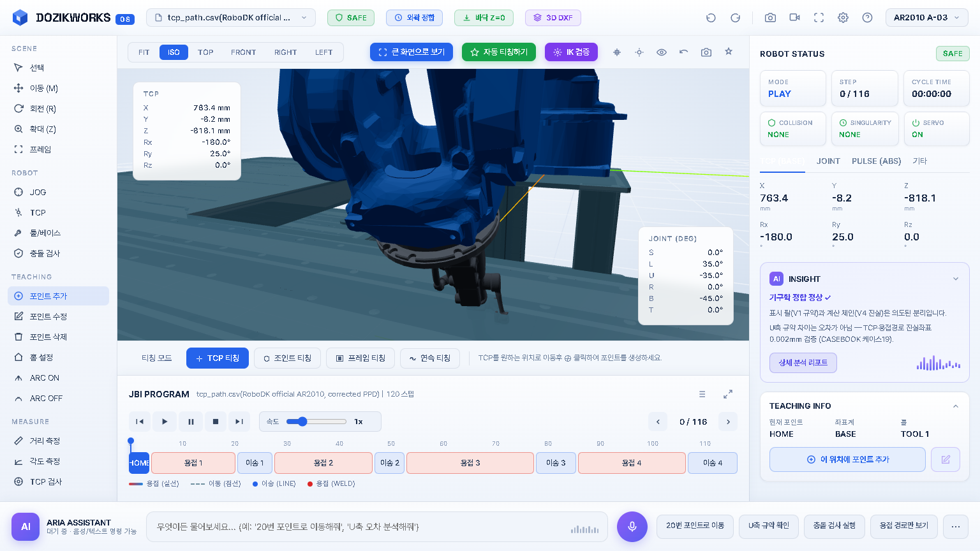The image size is (980, 551).
Task: Capture the viewport with the viewport camera icon
Action: coord(706,52)
